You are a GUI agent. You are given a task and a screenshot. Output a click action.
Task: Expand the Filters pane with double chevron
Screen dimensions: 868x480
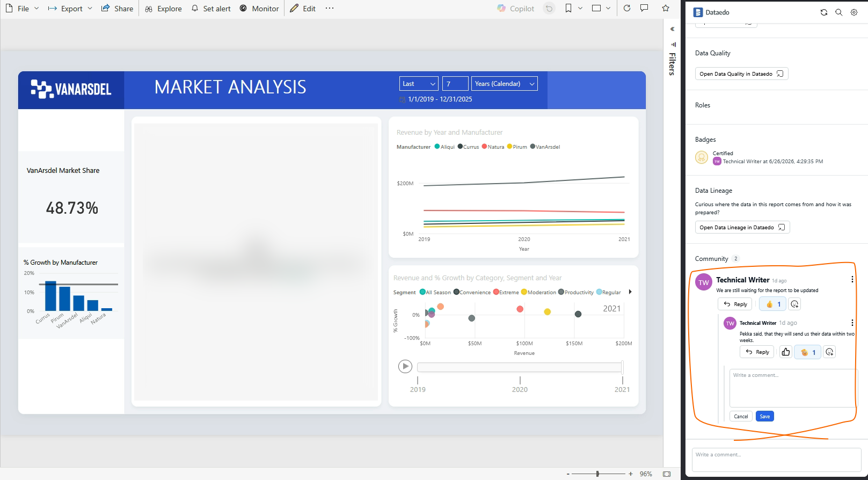coord(672,29)
